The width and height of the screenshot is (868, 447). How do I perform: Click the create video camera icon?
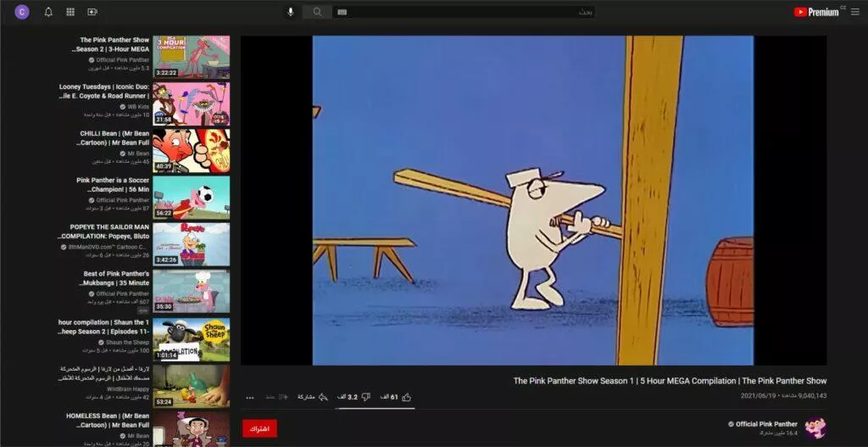(92, 12)
